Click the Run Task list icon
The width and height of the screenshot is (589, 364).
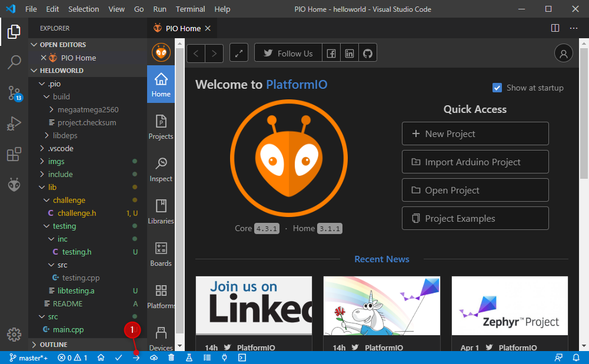(x=207, y=358)
